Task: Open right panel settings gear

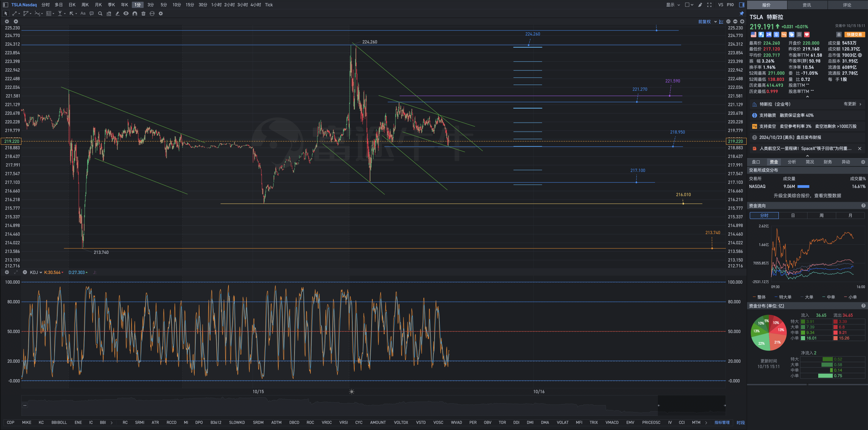Action: tap(863, 162)
